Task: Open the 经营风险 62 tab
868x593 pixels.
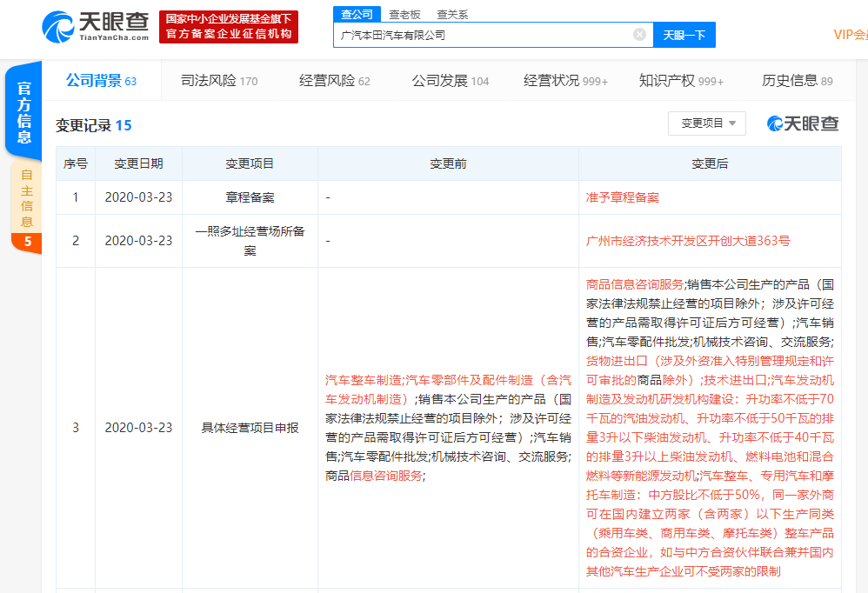Action: coord(334,81)
